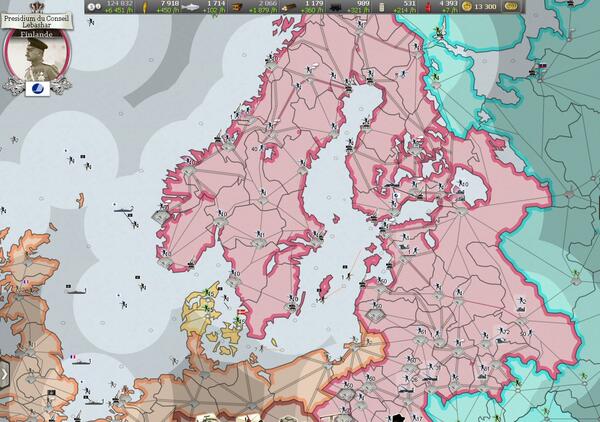The image size is (600, 422).
Task: Select the Russian flag marker in the northeast
Action: [542, 66]
